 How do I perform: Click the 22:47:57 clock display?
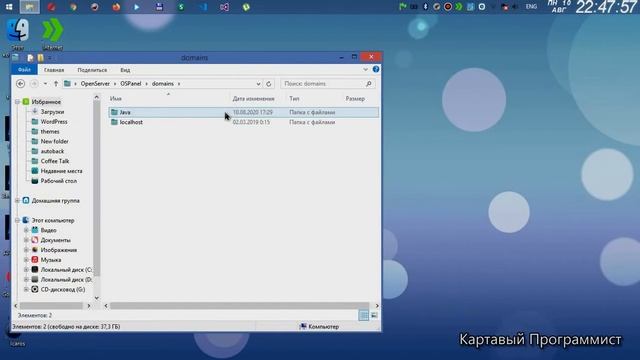pos(606,7)
